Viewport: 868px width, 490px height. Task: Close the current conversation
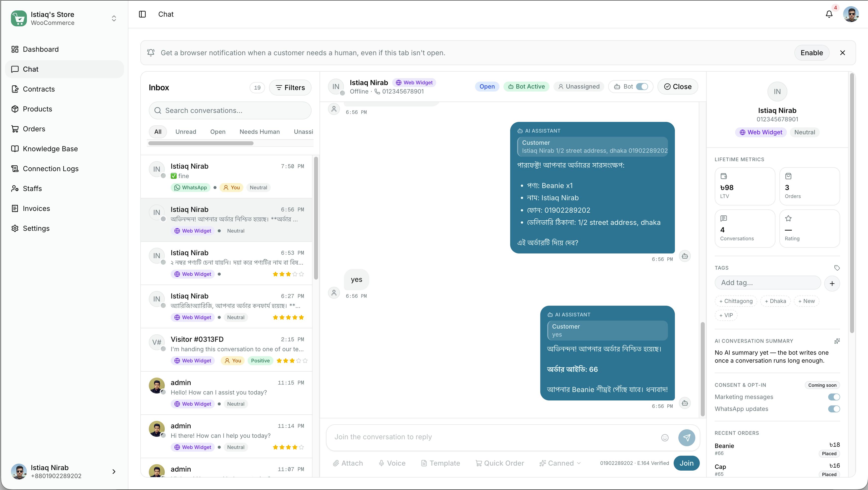point(678,87)
